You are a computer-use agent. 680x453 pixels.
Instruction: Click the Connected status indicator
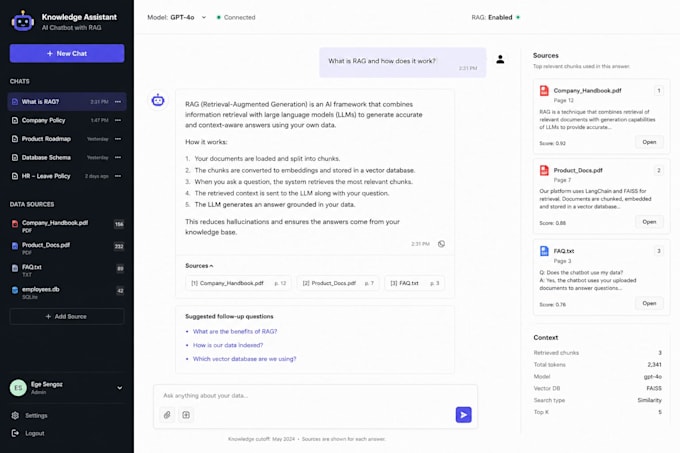[x=236, y=17]
